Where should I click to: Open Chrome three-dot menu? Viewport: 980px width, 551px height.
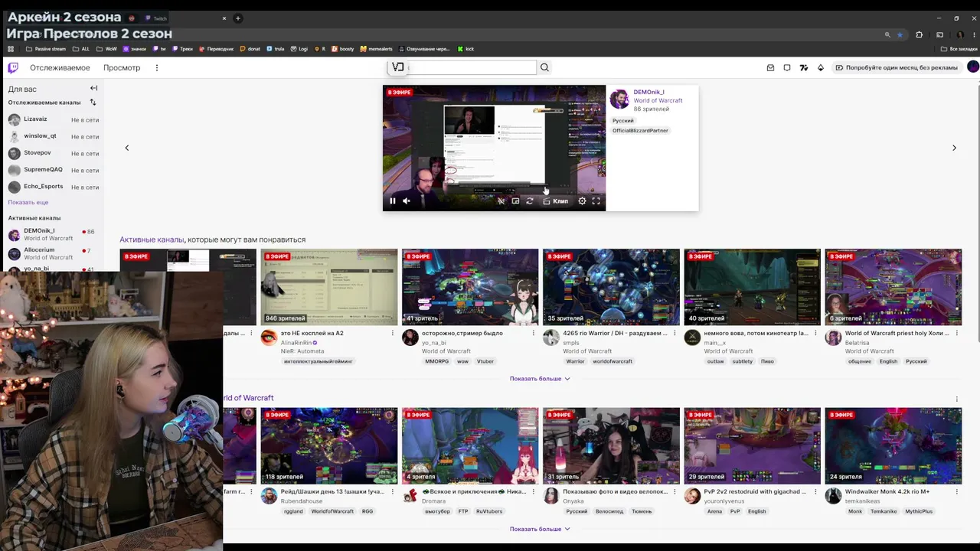point(973,34)
